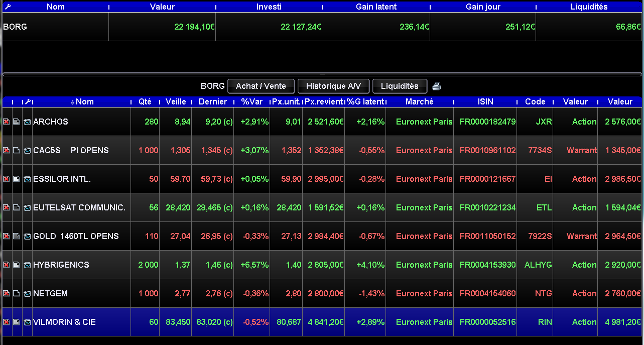
Task: Sort positions by Qté column header
Action: (145, 102)
